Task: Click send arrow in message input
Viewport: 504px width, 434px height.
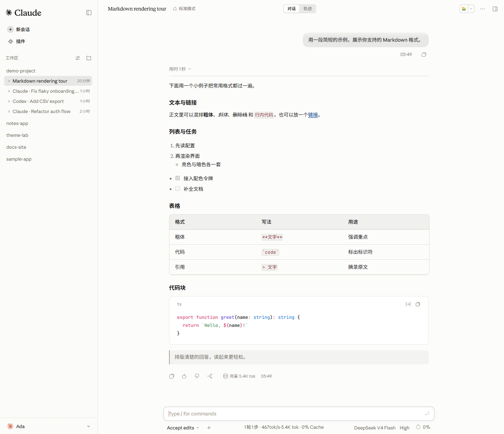Action: click(x=427, y=414)
